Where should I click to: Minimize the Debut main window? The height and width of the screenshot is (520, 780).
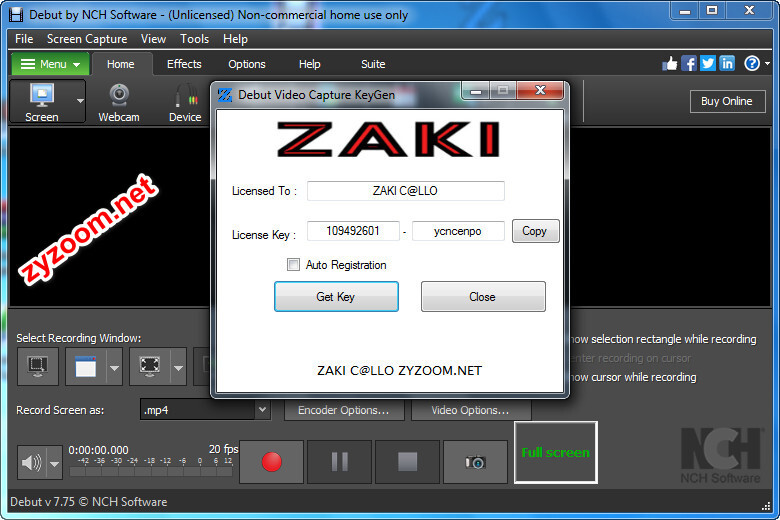point(685,11)
